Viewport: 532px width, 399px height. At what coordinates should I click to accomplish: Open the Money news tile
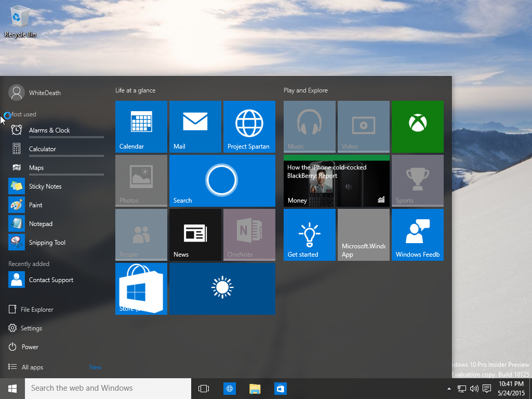(337, 180)
